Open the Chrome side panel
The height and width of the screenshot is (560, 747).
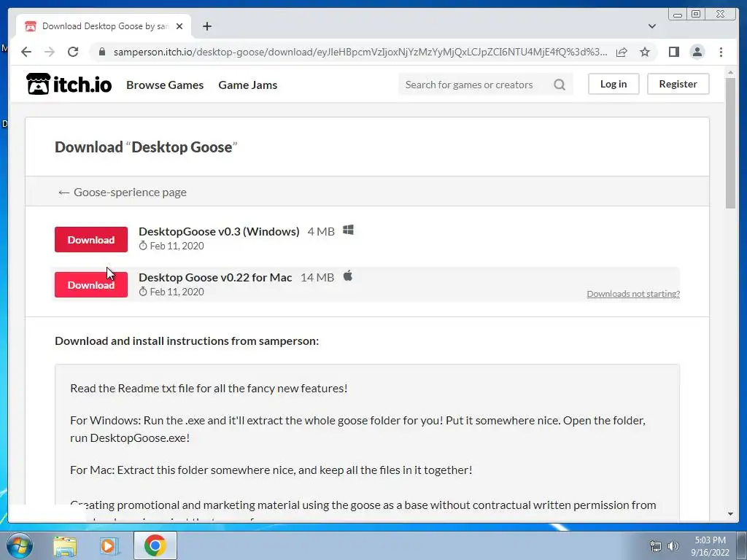coord(673,52)
